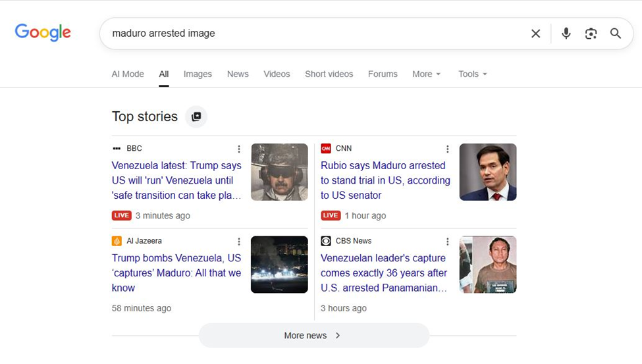This screenshot has height=364, width=642.
Task: Open BBC 'Venezuela latest' headline
Action: (x=176, y=180)
